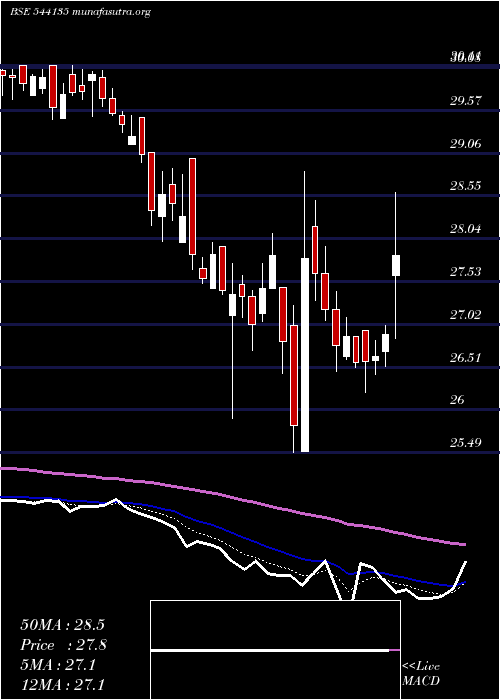The width and height of the screenshot is (500, 700).
Task: Select the 27.02 price axis label
Action: (465, 315)
